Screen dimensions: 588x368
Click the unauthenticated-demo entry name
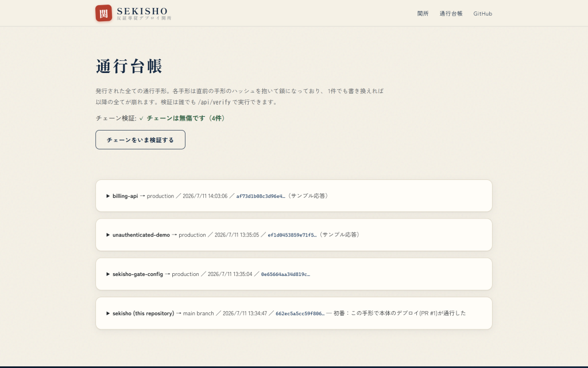pyautogui.click(x=141, y=235)
